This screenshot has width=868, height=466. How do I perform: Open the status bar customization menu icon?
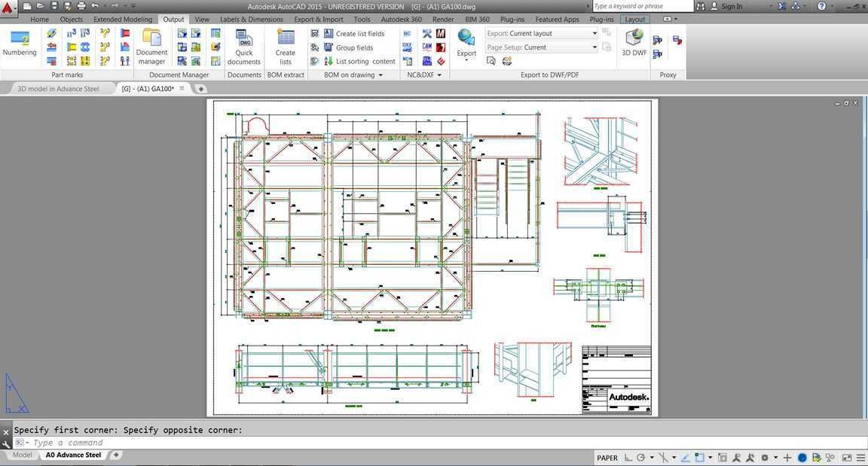click(860, 458)
